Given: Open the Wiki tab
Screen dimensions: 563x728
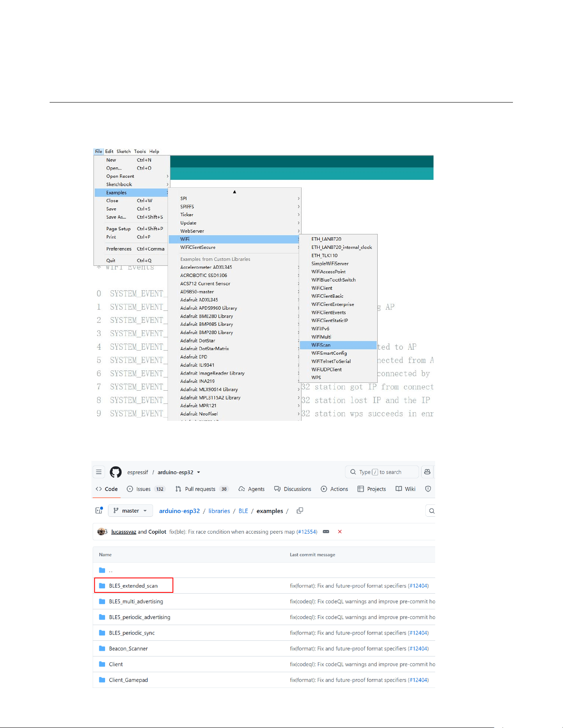Looking at the screenshot, I should (x=405, y=489).
